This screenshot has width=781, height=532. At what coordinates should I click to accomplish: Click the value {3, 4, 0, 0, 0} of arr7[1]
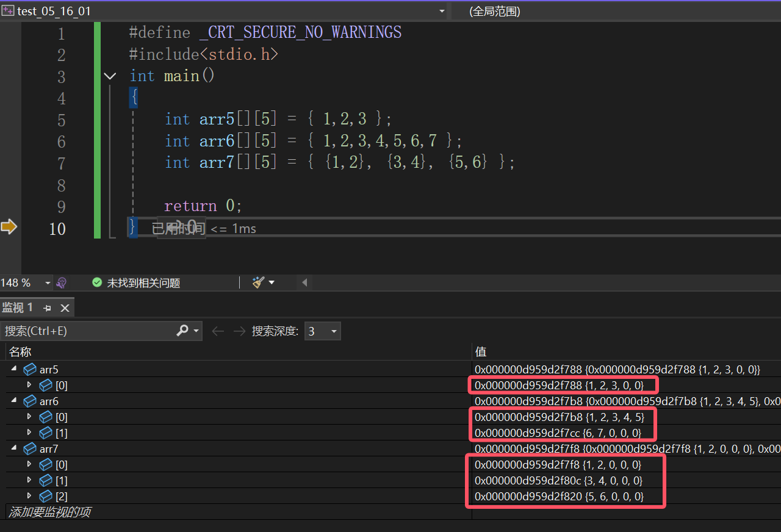613,480
